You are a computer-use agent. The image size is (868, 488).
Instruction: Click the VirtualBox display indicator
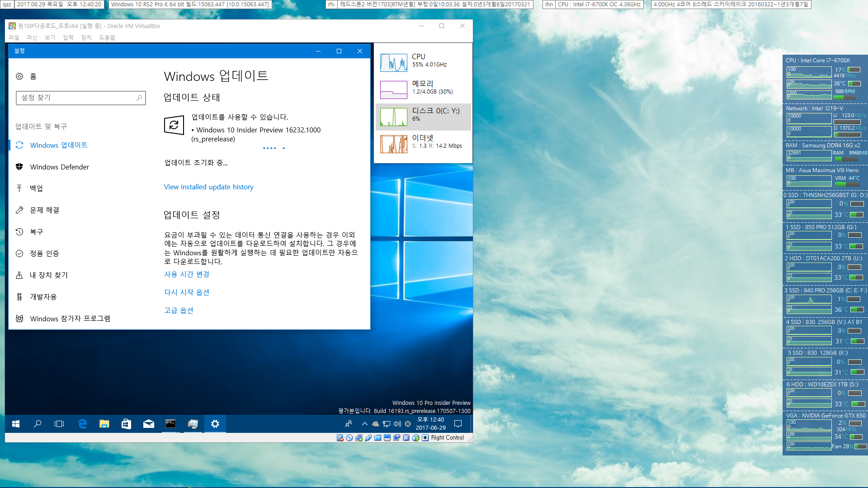[x=387, y=438]
